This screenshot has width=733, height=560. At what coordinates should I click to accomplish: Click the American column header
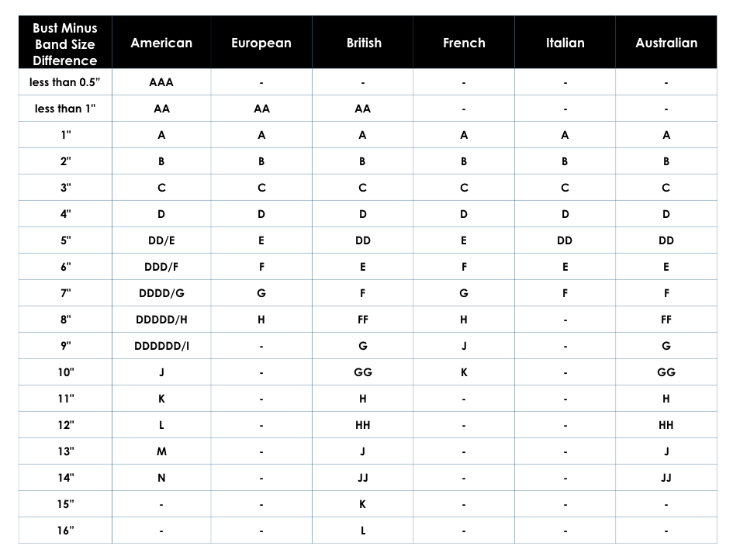coord(161,43)
